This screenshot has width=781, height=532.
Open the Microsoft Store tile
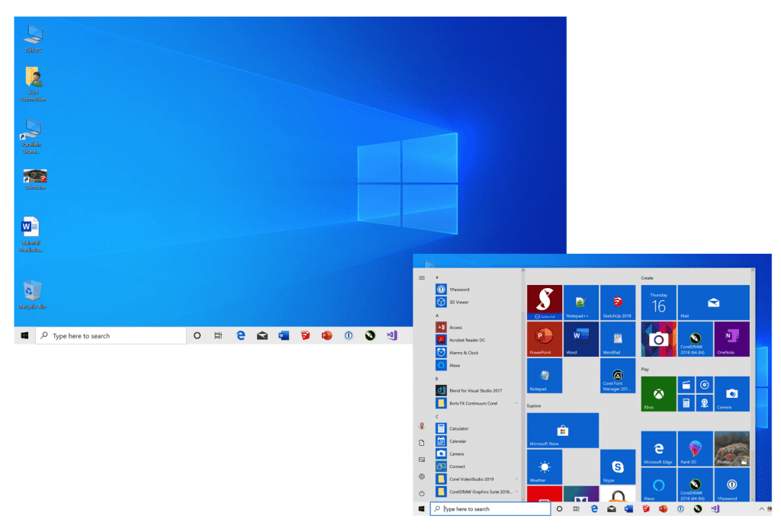(563, 430)
